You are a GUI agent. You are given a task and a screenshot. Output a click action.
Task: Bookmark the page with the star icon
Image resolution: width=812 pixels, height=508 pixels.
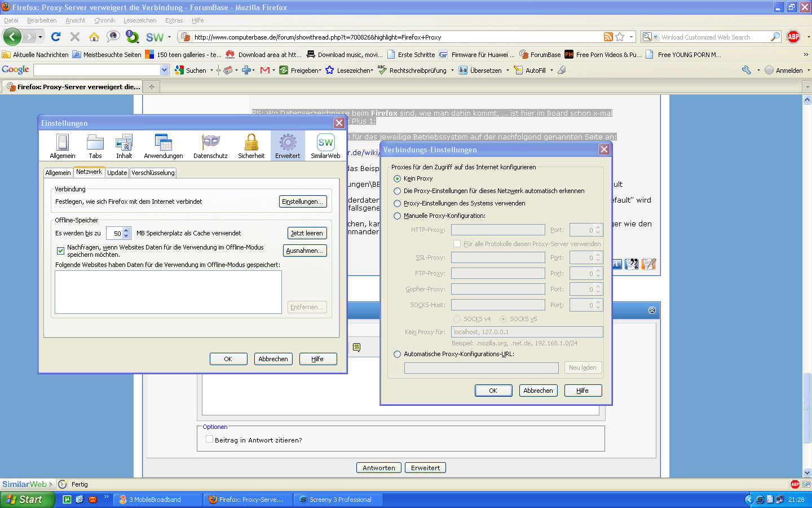pos(620,37)
